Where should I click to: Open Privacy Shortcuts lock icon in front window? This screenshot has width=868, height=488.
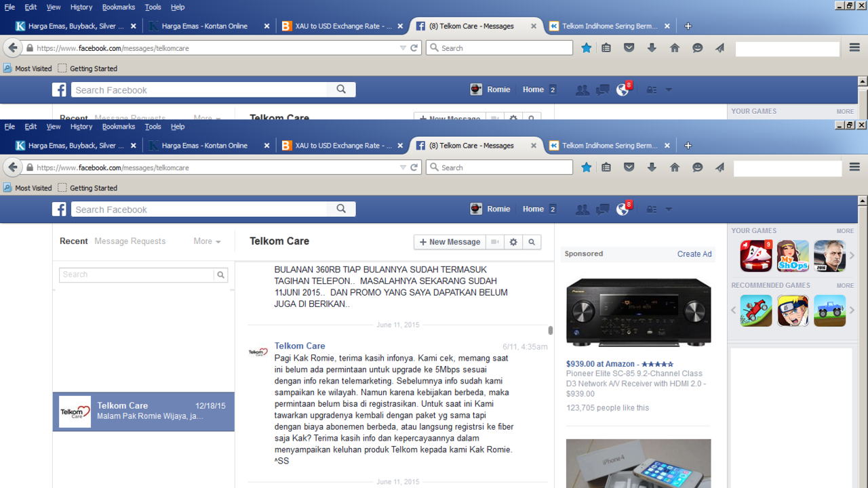(x=651, y=209)
